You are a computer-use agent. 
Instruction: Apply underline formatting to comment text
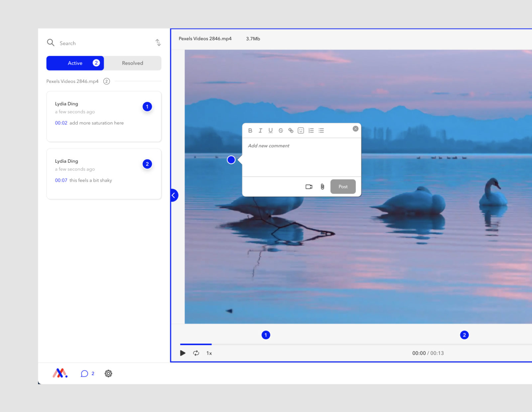270,130
